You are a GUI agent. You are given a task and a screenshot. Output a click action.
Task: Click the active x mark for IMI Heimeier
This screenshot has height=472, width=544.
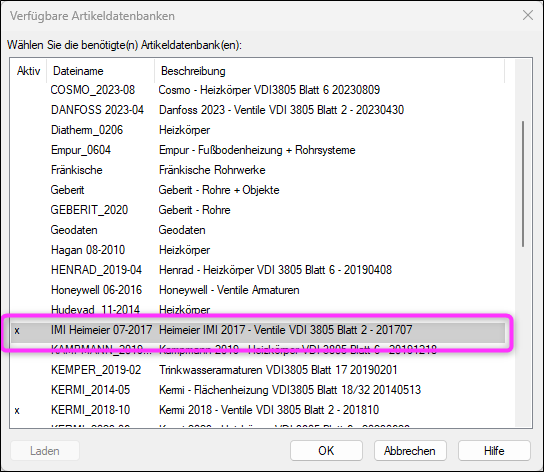[x=17, y=331]
